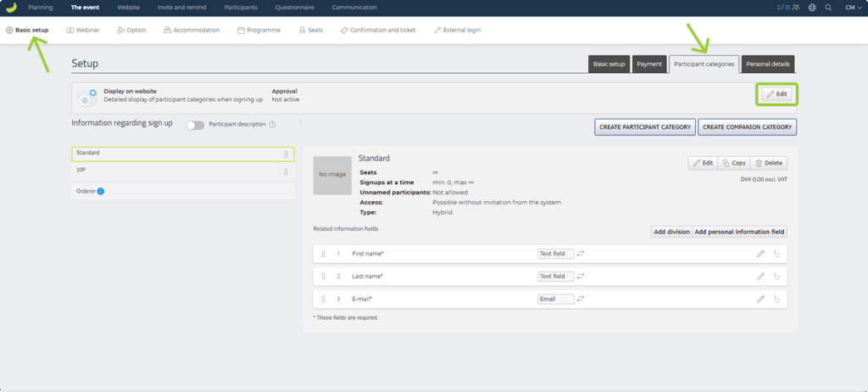Screen dimensions: 868x392
Task: Expand the CM user menu
Action: pyautogui.click(x=853, y=7)
